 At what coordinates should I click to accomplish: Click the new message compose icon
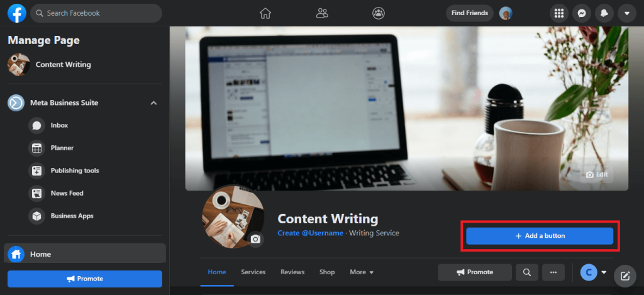point(625,276)
